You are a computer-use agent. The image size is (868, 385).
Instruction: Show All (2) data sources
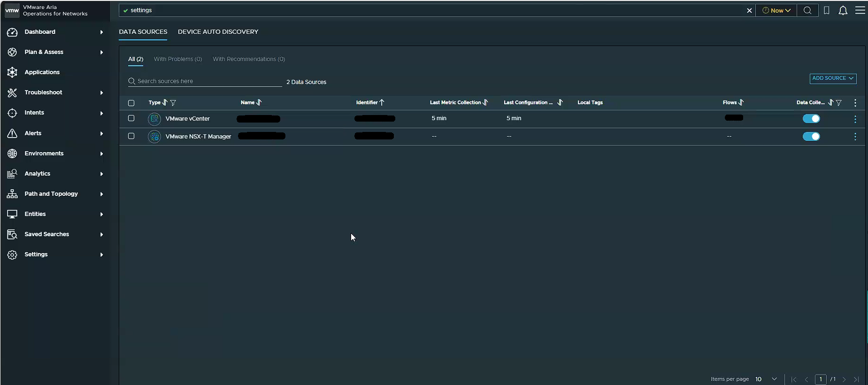tap(136, 59)
